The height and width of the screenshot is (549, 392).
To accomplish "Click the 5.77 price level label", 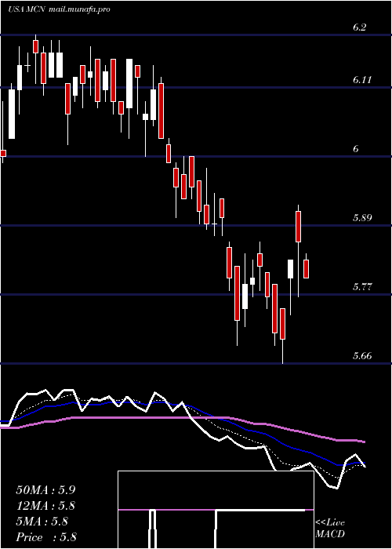I will click(x=361, y=287).
